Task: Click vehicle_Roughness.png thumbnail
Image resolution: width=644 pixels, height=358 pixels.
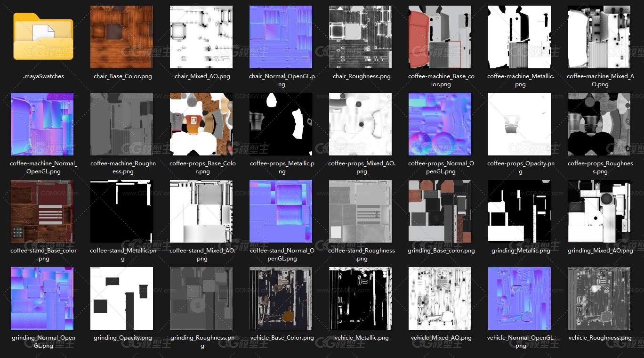Action: (x=599, y=299)
